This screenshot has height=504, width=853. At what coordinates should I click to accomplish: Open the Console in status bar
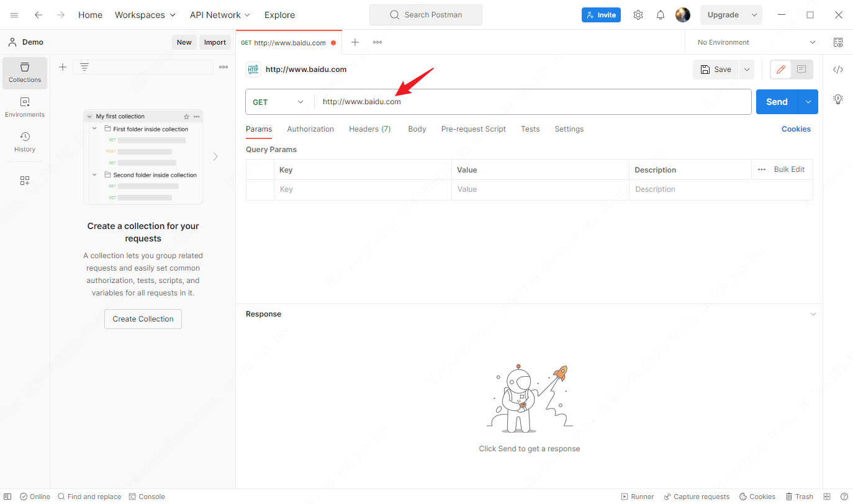147,497
